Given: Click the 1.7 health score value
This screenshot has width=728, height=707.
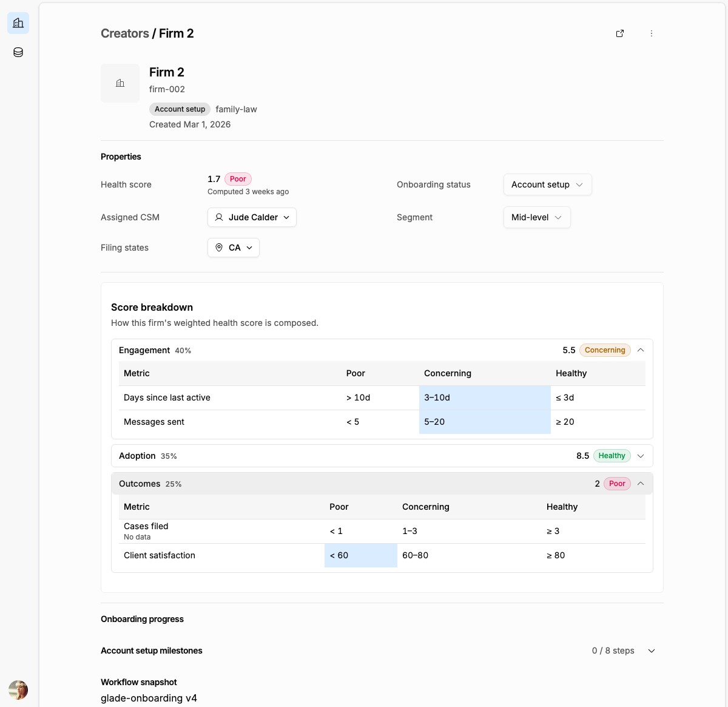Looking at the screenshot, I should pyautogui.click(x=214, y=179).
